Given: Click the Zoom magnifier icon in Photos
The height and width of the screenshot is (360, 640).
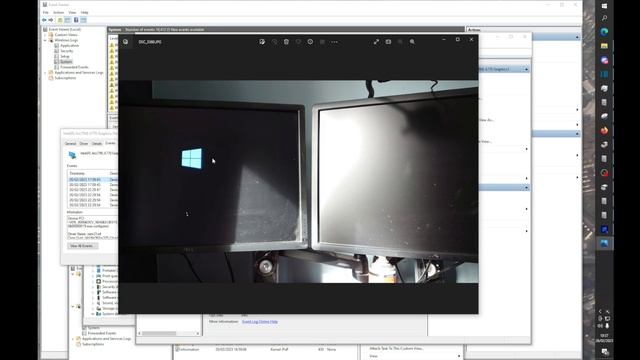Looking at the screenshot, I should (x=412, y=42).
